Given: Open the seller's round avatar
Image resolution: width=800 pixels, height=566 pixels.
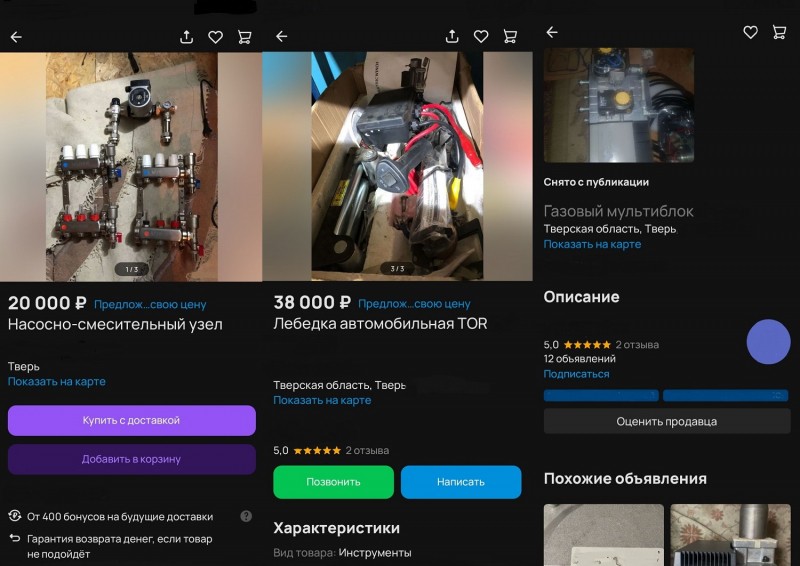Looking at the screenshot, I should tap(768, 342).
